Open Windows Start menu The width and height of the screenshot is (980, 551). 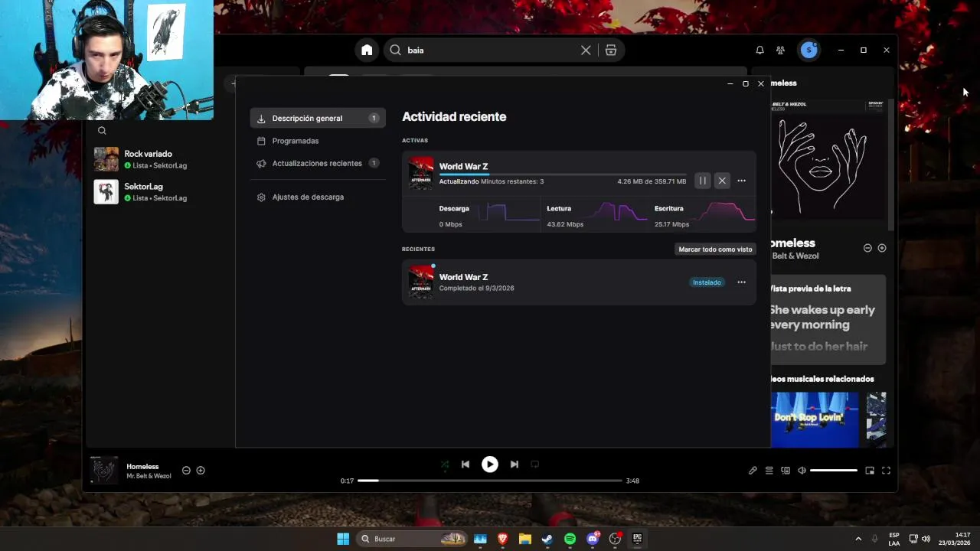[x=343, y=539]
